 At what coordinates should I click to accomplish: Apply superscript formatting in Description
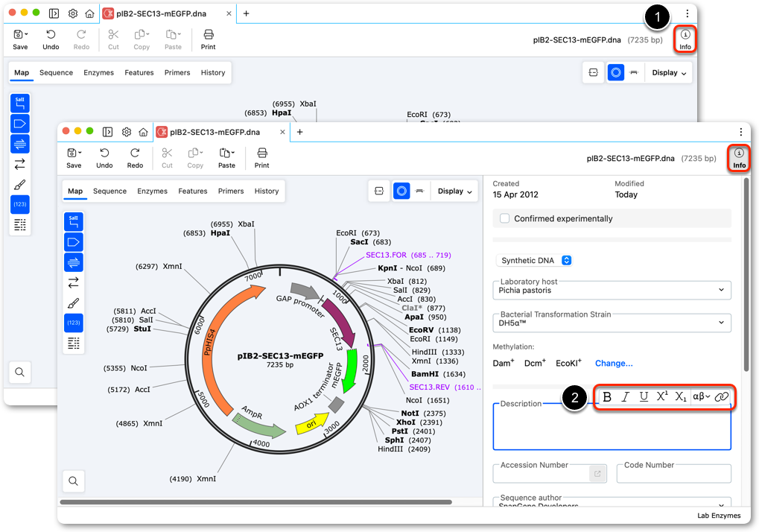[661, 396]
